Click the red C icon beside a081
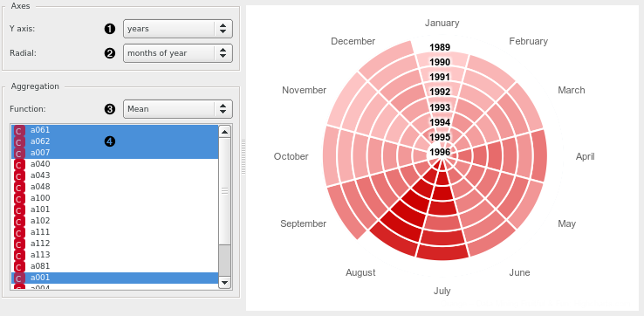This screenshot has width=644, height=316. [19, 267]
